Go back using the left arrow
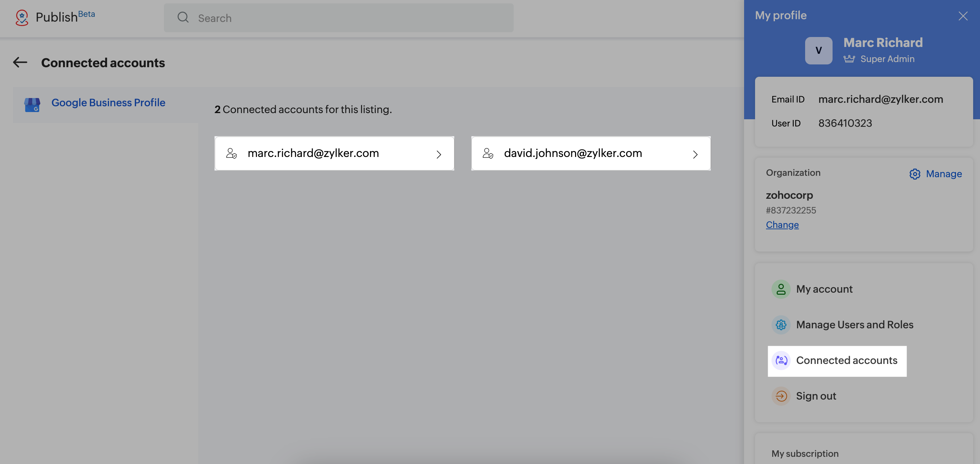980x464 pixels. pyautogui.click(x=20, y=62)
